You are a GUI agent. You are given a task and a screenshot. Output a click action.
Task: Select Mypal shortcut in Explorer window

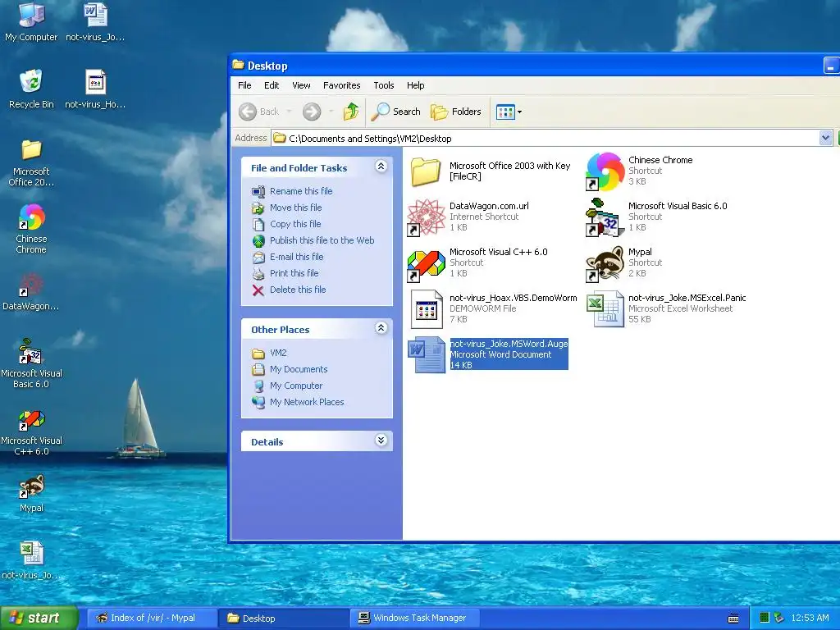tap(624, 263)
